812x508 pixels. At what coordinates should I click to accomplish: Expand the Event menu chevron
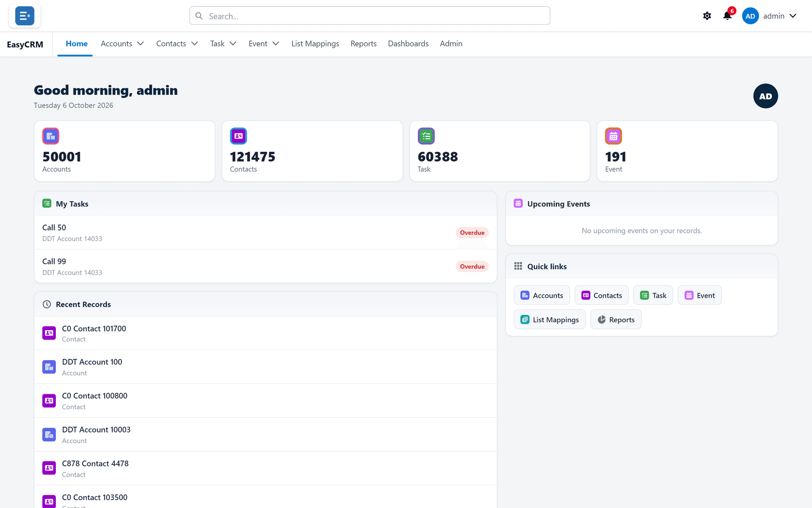pyautogui.click(x=275, y=43)
